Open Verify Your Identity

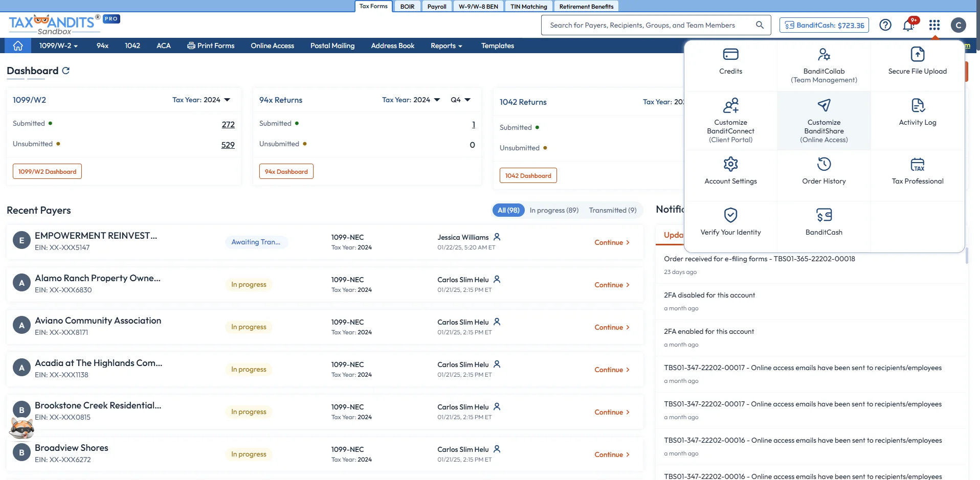tap(730, 222)
